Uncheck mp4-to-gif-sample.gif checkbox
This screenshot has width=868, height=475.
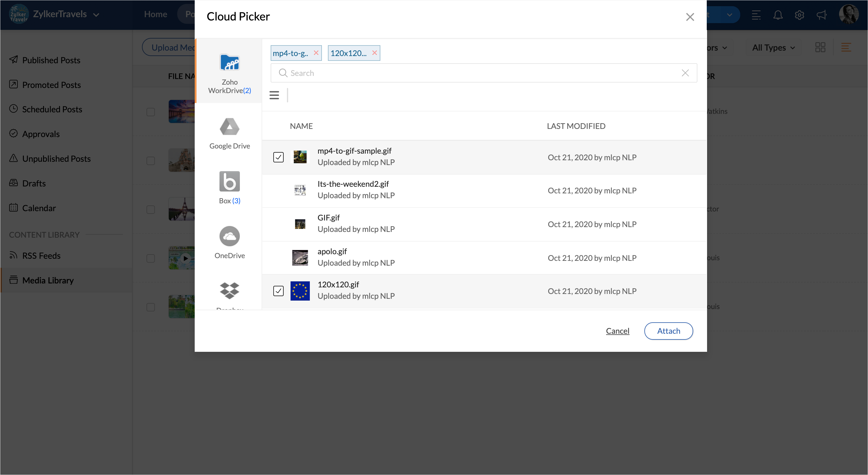pyautogui.click(x=278, y=157)
